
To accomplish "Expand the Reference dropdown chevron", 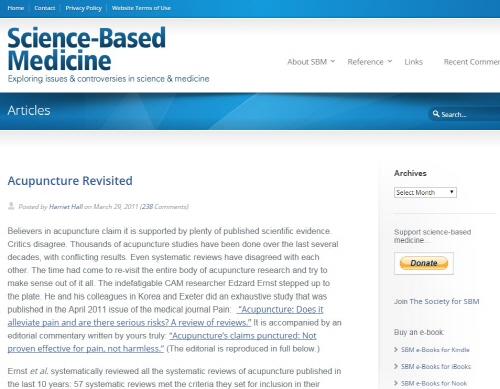I will 390,61.
